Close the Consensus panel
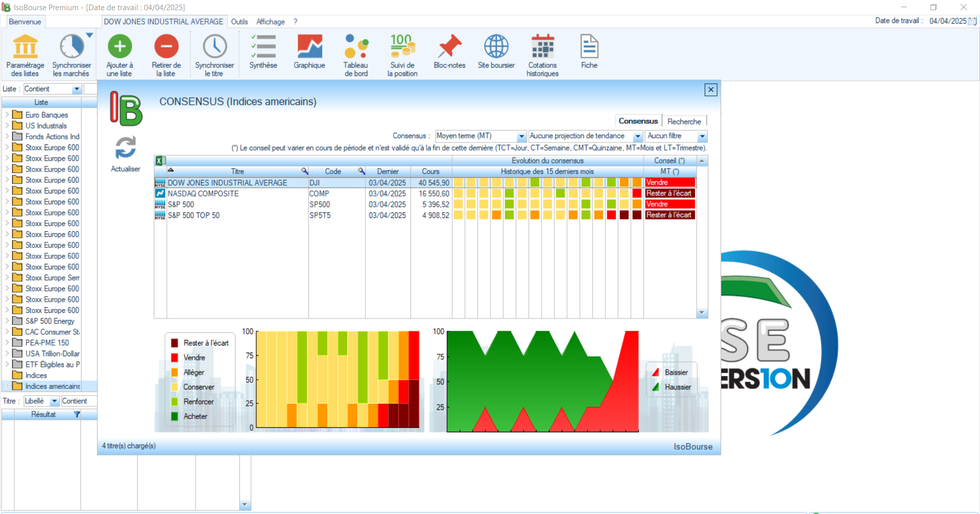The image size is (980, 514). 710,90
